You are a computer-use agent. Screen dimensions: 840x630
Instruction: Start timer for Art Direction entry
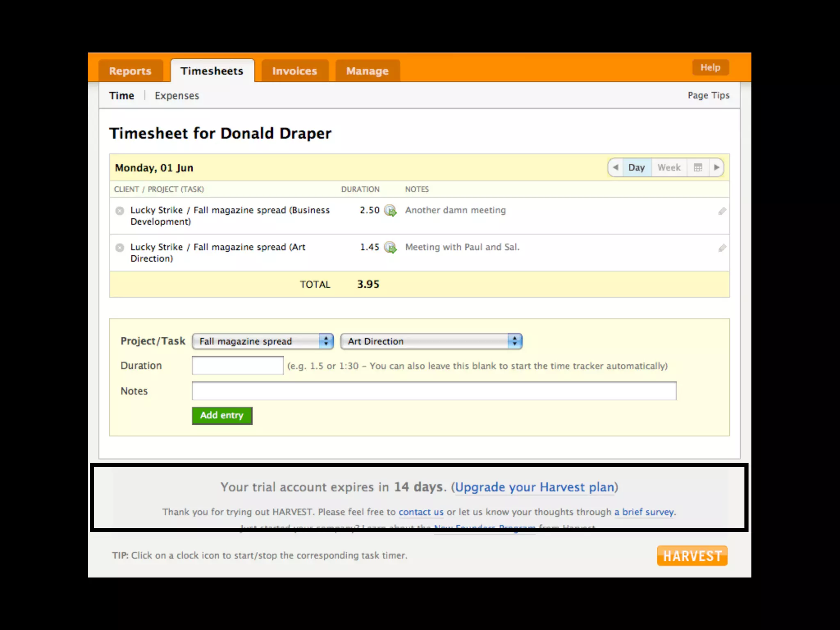[x=390, y=248]
